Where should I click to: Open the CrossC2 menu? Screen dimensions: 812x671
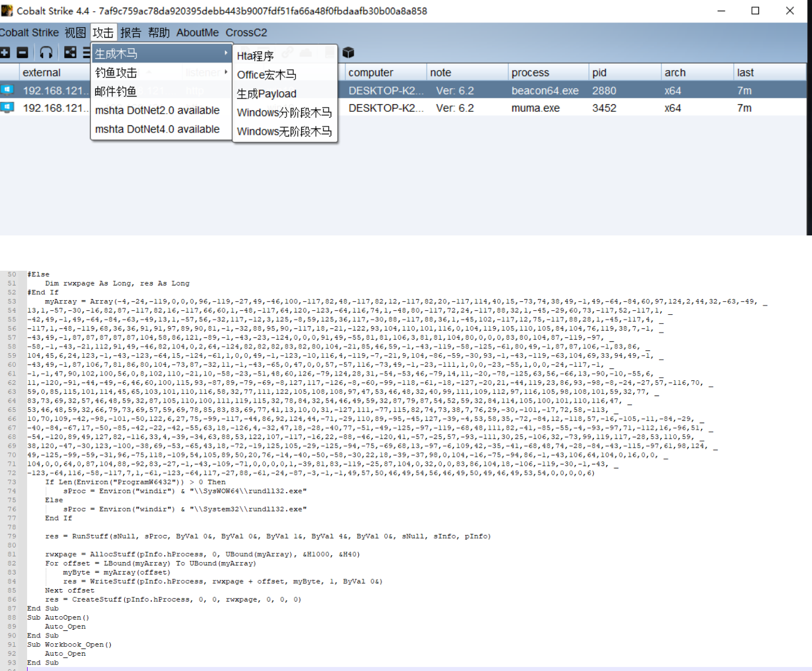pyautogui.click(x=247, y=32)
